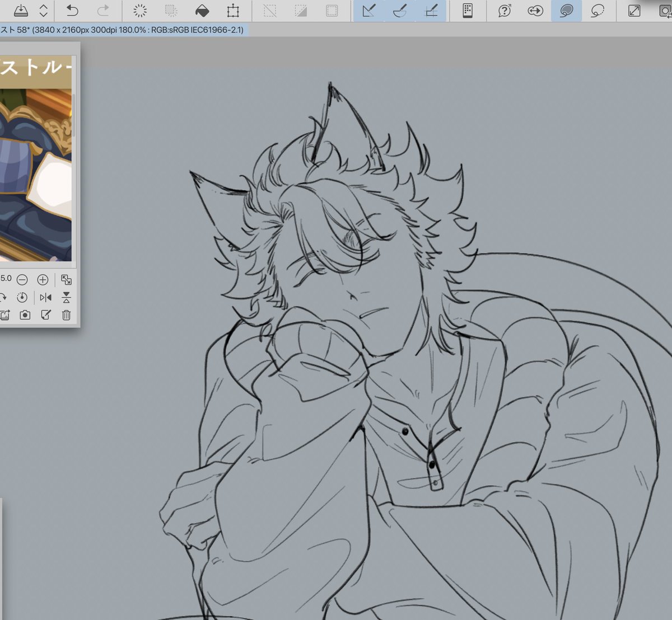Save the illustration with the Save icon
The width and height of the screenshot is (672, 620).
pyautogui.click(x=21, y=10)
